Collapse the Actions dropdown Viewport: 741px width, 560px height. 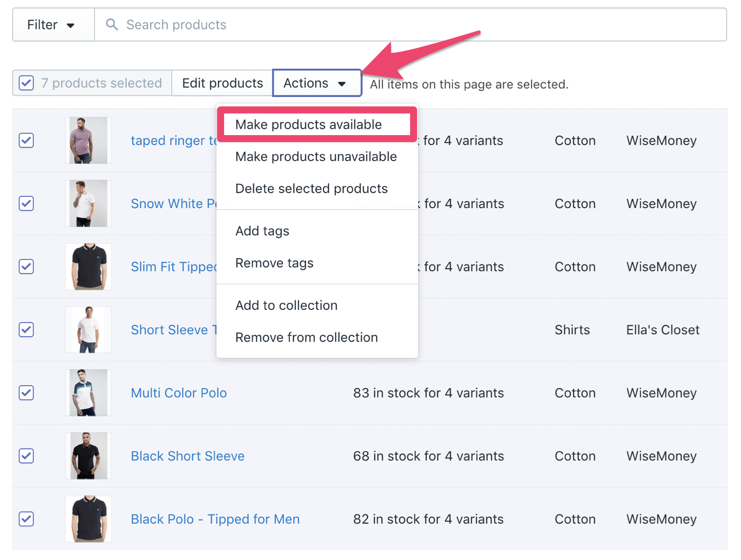[317, 83]
